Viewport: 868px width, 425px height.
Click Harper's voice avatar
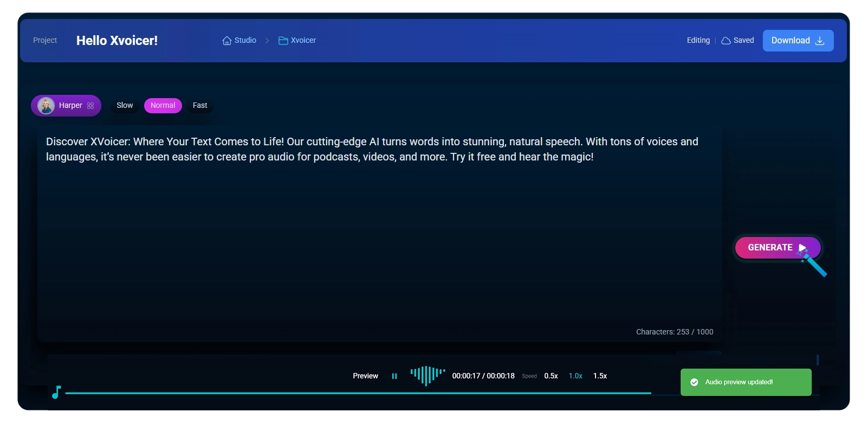click(x=46, y=106)
